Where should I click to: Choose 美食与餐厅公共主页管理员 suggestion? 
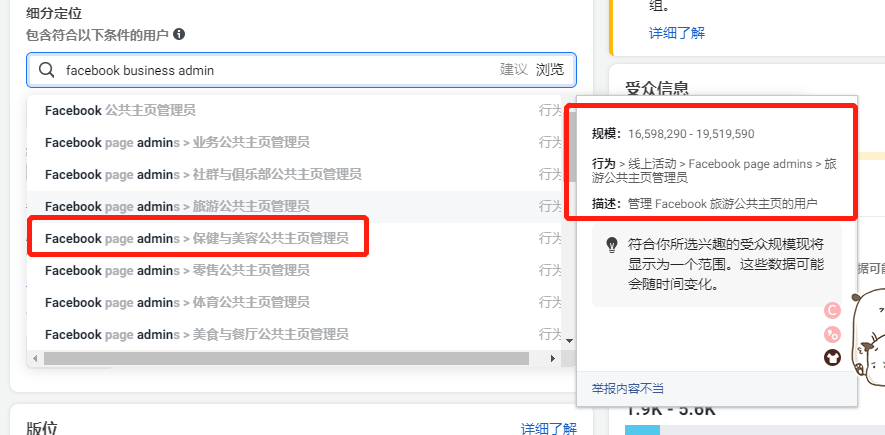point(294,335)
